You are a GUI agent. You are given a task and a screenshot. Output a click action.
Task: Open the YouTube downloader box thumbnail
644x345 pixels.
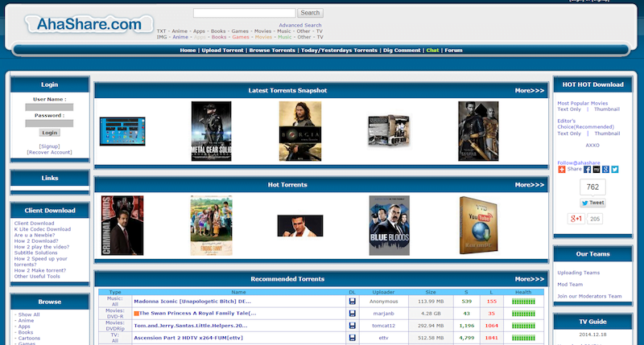tap(478, 225)
